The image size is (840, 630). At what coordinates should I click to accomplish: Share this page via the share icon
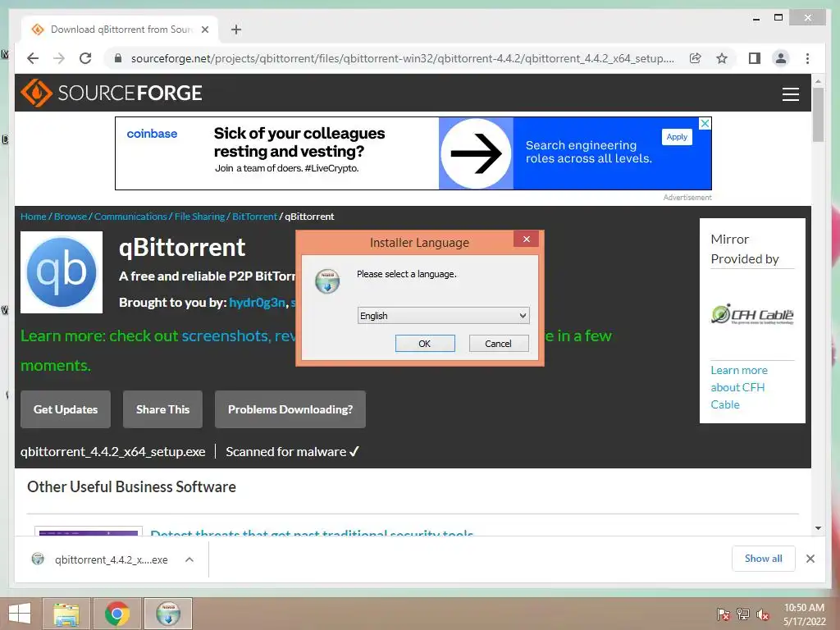pos(696,58)
